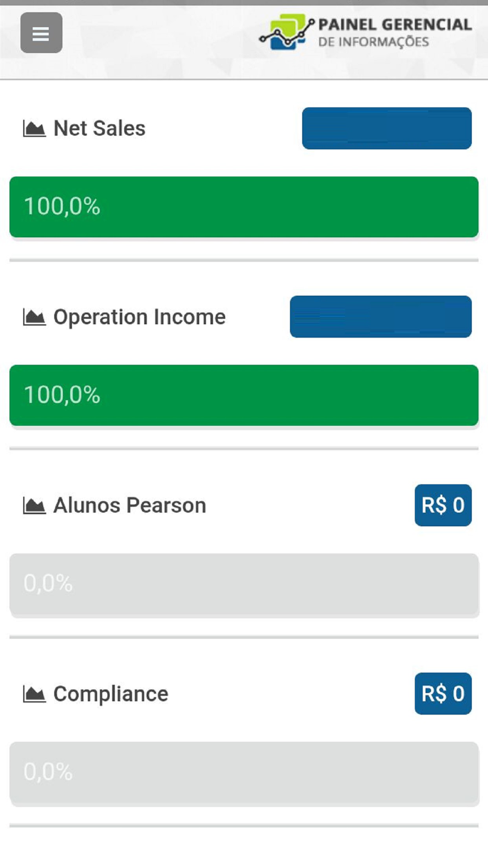Click the green Net Sales 100,0% progress bar

(244, 207)
